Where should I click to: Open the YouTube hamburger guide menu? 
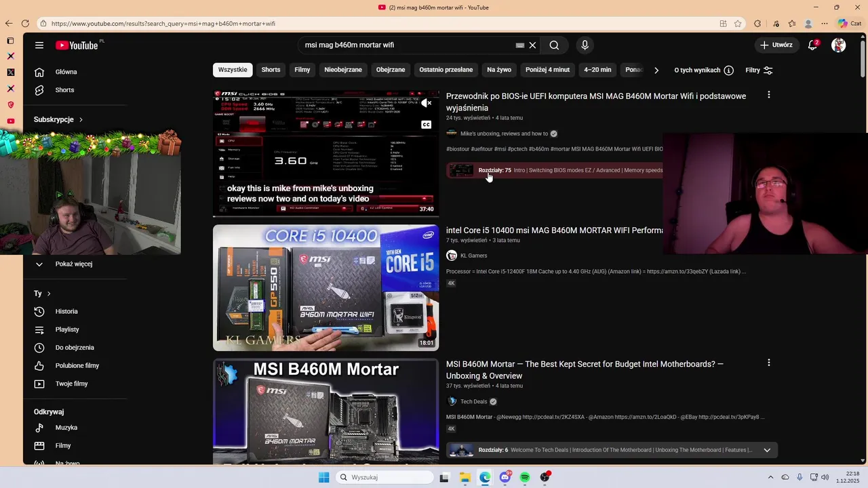point(39,45)
